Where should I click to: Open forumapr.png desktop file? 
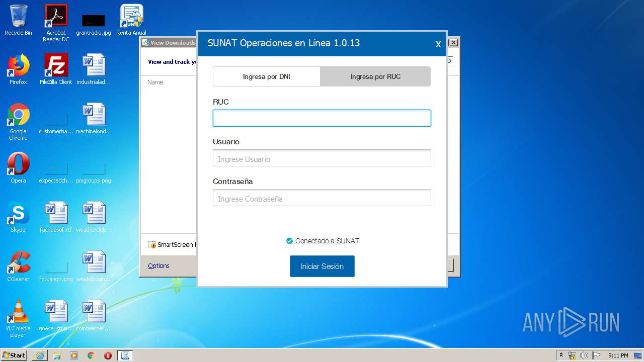coord(56,270)
